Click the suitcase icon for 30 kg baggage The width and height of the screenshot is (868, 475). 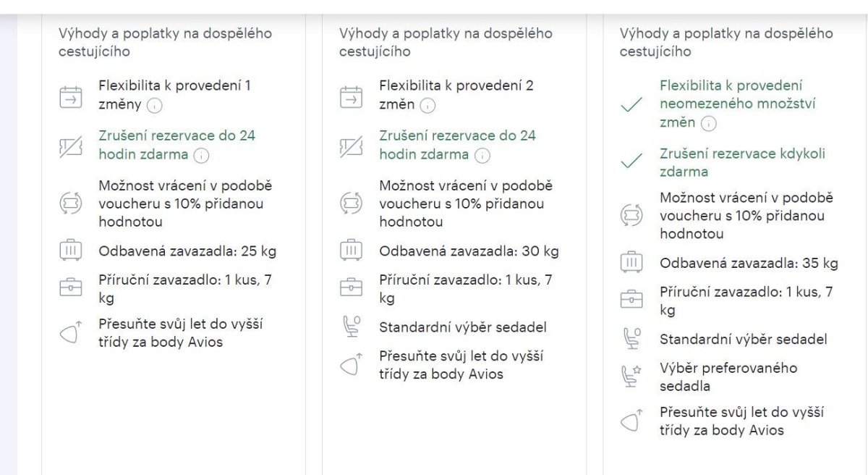[351, 251]
